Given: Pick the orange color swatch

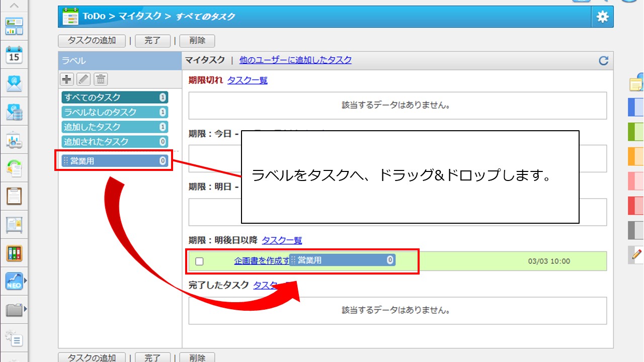Looking at the screenshot, I should pyautogui.click(x=636, y=156).
